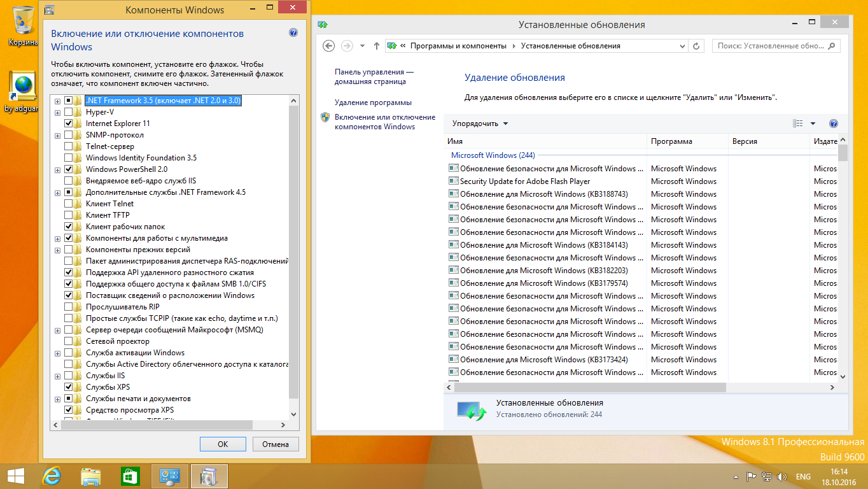Focus the Поиск: Установленные обновления search field

770,46
